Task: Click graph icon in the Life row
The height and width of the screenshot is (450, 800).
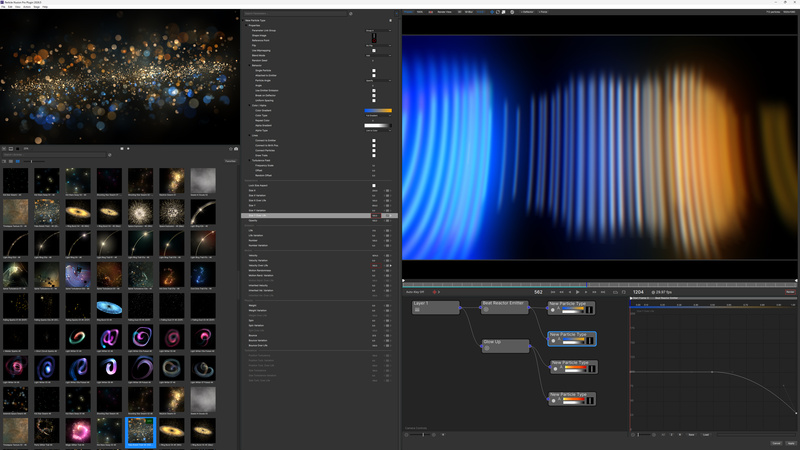Action: coord(387,231)
